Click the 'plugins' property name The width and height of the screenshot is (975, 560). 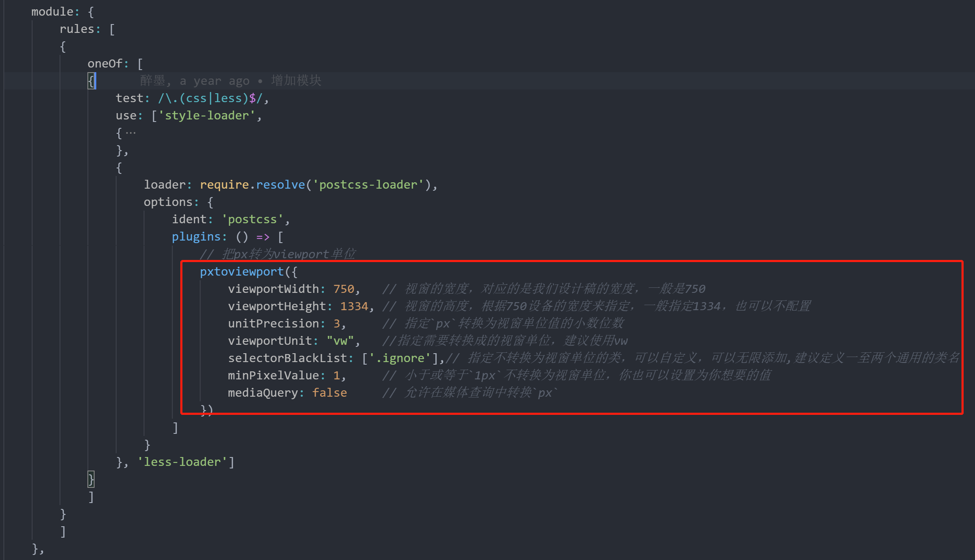[196, 237]
